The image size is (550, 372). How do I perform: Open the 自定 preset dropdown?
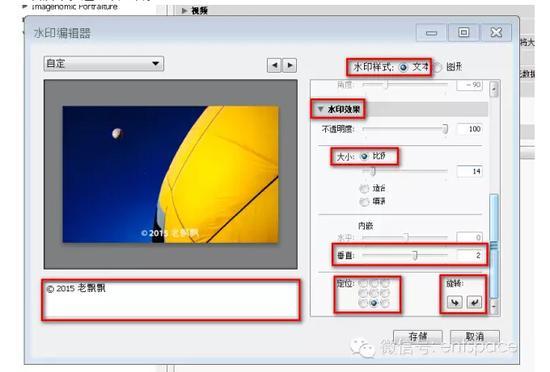point(103,64)
